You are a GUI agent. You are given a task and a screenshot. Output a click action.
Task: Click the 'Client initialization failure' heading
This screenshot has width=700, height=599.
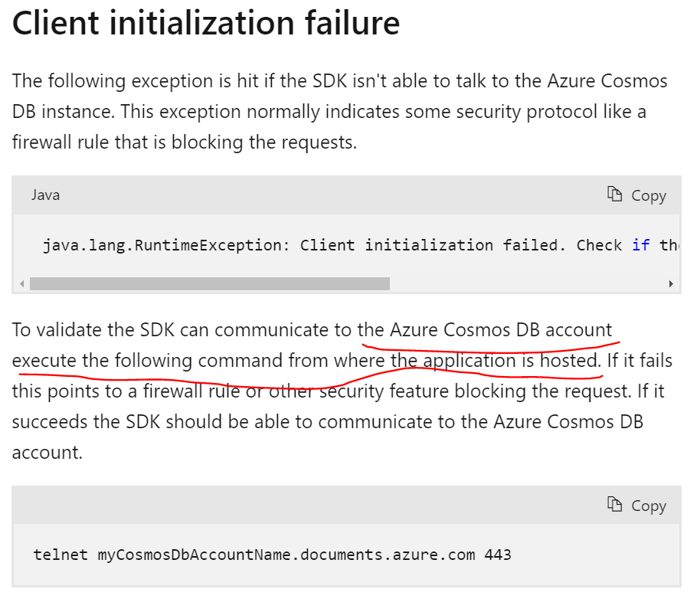pos(206,25)
